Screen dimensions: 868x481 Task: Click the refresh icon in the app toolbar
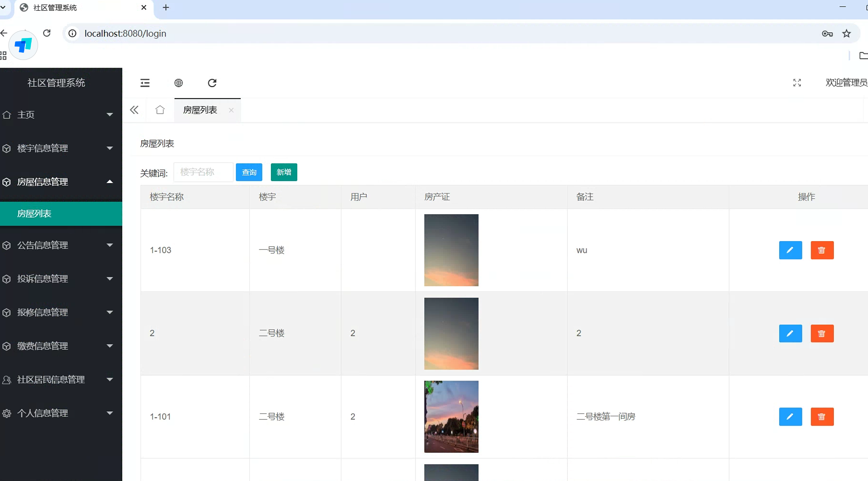[212, 83]
